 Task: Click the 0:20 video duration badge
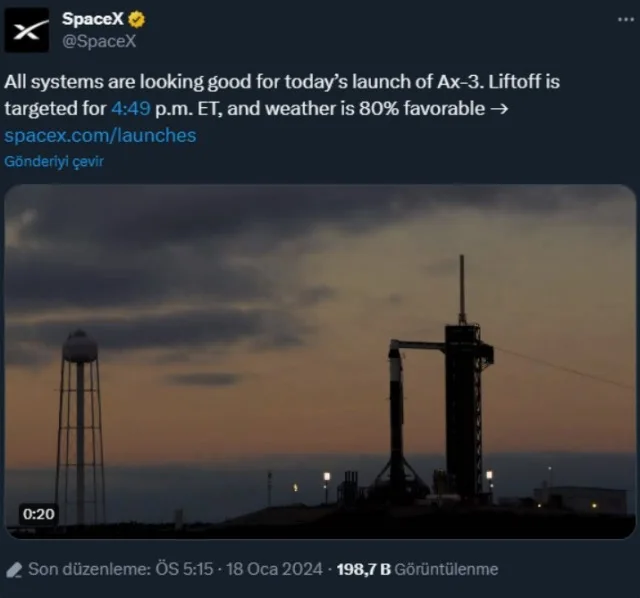click(x=39, y=514)
